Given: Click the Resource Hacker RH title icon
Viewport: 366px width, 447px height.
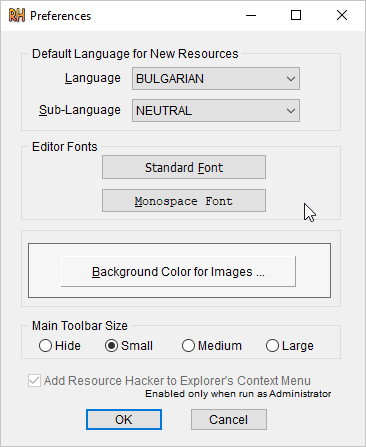Looking at the screenshot, I should point(17,15).
